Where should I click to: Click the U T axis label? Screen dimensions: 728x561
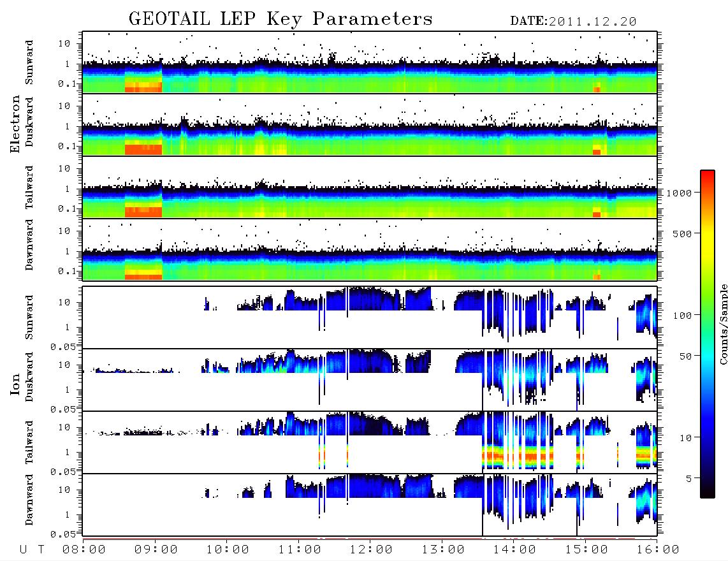tap(32, 550)
